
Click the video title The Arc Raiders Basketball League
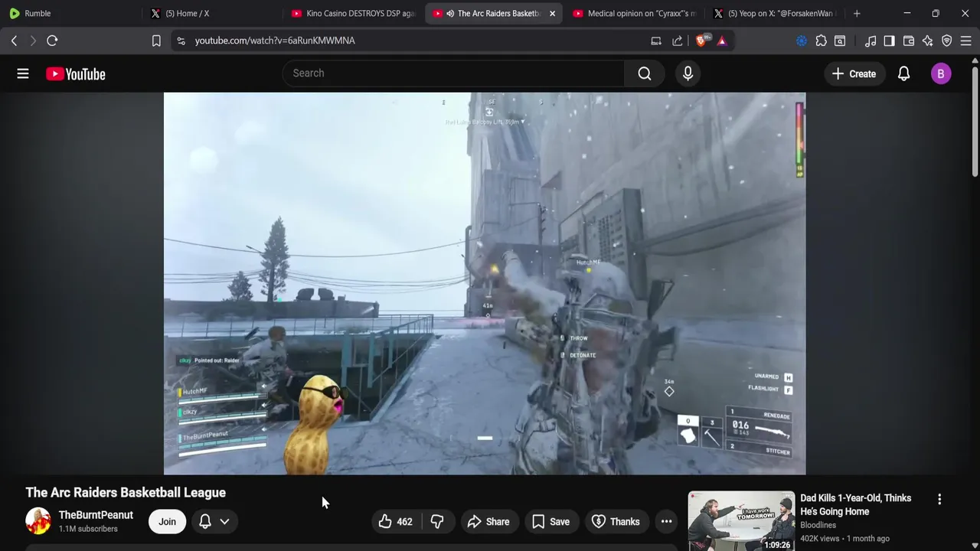click(126, 493)
